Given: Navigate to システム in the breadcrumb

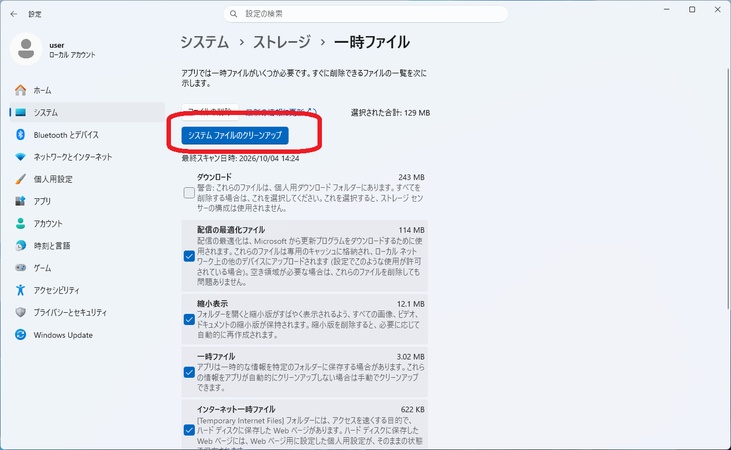Looking at the screenshot, I should pyautogui.click(x=204, y=42).
